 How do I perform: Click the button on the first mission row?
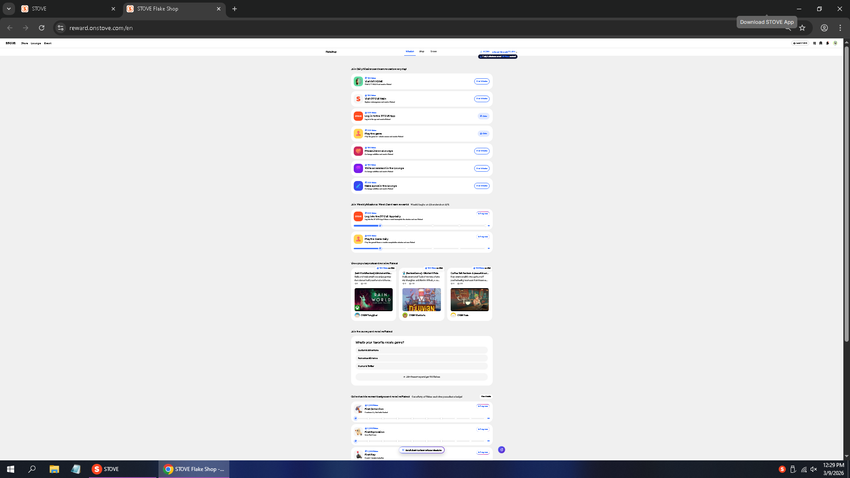point(481,81)
